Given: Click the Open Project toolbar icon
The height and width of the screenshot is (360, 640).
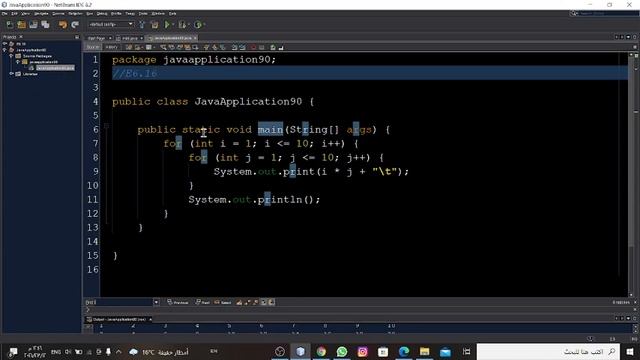Looking at the screenshot, I should 33,25.
